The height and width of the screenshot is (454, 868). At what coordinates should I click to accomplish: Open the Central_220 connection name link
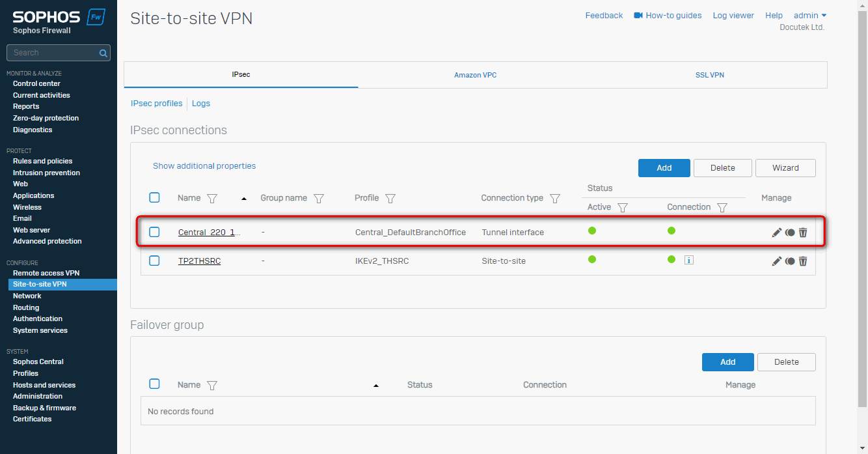[x=210, y=233]
